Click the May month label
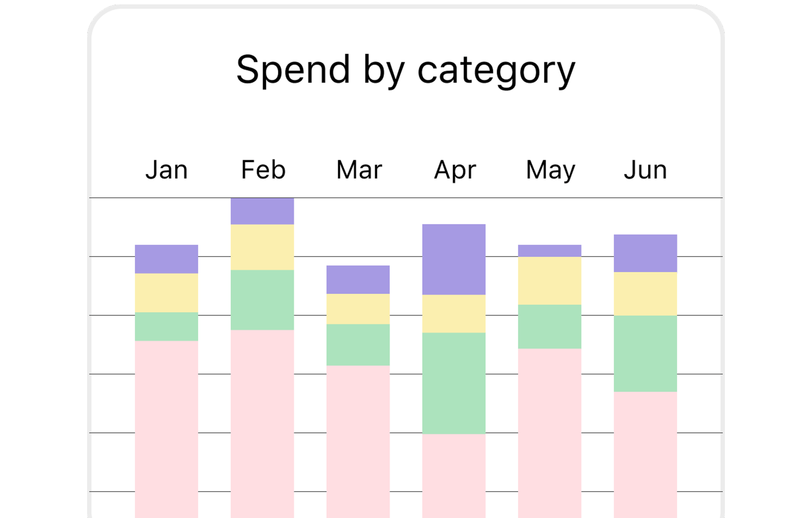 click(550, 170)
